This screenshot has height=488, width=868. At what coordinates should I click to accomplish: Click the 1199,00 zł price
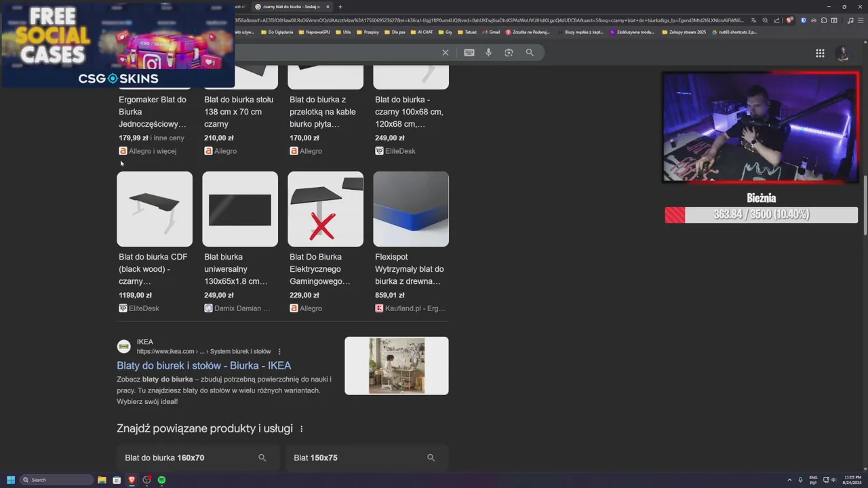click(136, 296)
